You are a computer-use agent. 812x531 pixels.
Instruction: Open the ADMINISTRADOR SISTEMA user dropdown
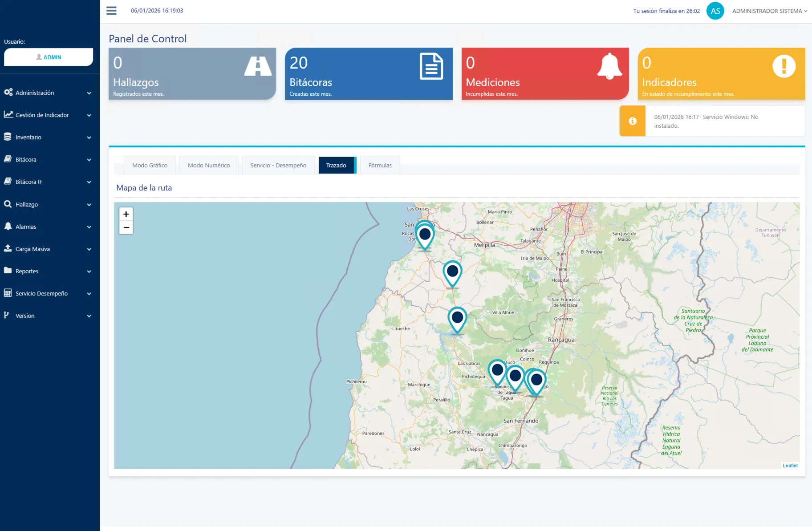click(x=769, y=11)
